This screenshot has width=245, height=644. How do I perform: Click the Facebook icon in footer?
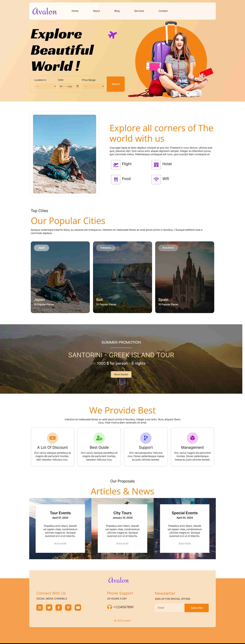59,607
